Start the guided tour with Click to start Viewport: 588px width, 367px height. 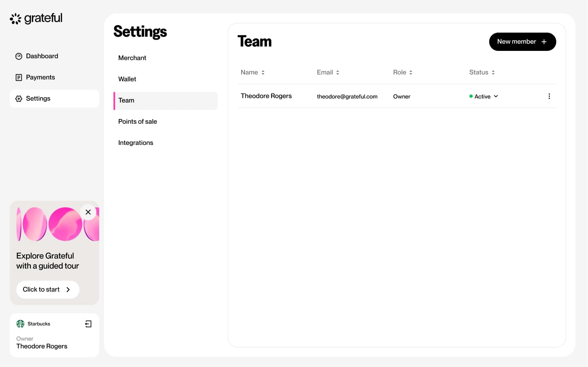[x=47, y=290]
